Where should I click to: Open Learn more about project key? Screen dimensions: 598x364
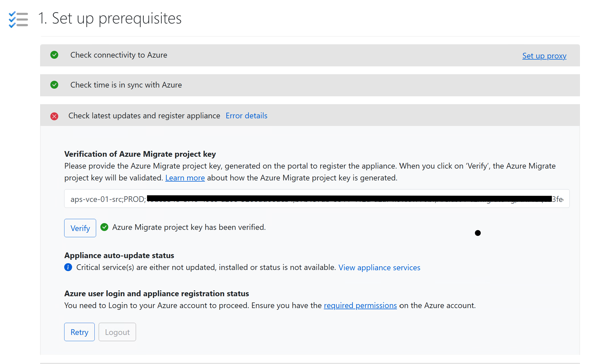[x=185, y=178]
